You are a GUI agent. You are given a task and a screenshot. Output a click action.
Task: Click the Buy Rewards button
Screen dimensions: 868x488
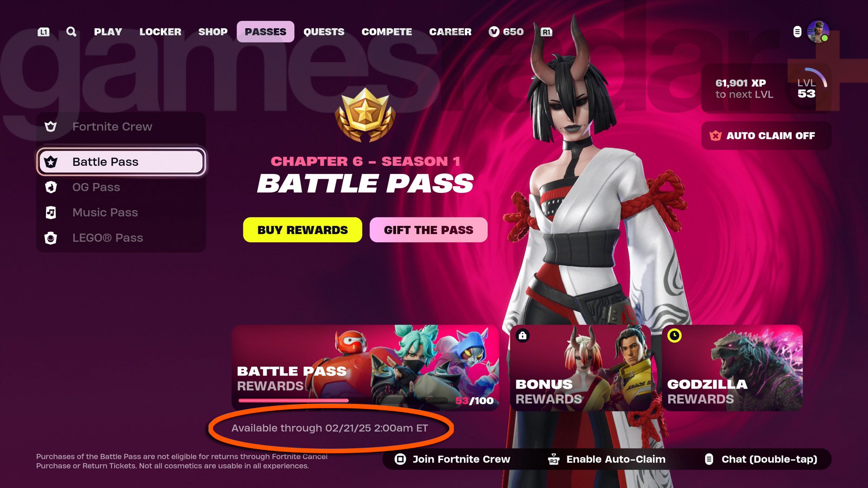pos(302,230)
